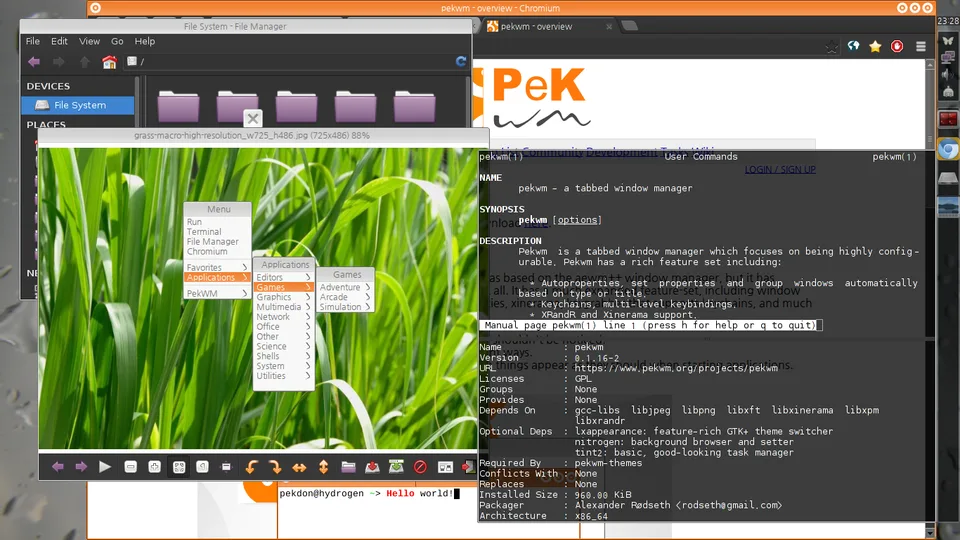Image resolution: width=960 pixels, height=540 pixels.
Task: Choose Chromium in the pekwm Menu
Action: point(217,251)
